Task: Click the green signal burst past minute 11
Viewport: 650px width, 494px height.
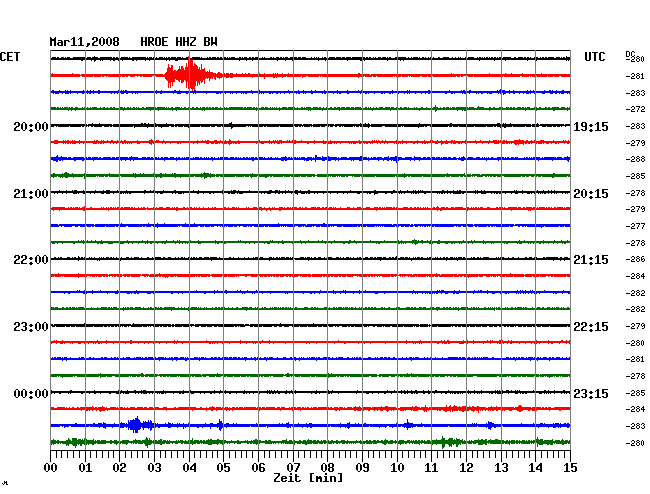Action: tap(451, 442)
